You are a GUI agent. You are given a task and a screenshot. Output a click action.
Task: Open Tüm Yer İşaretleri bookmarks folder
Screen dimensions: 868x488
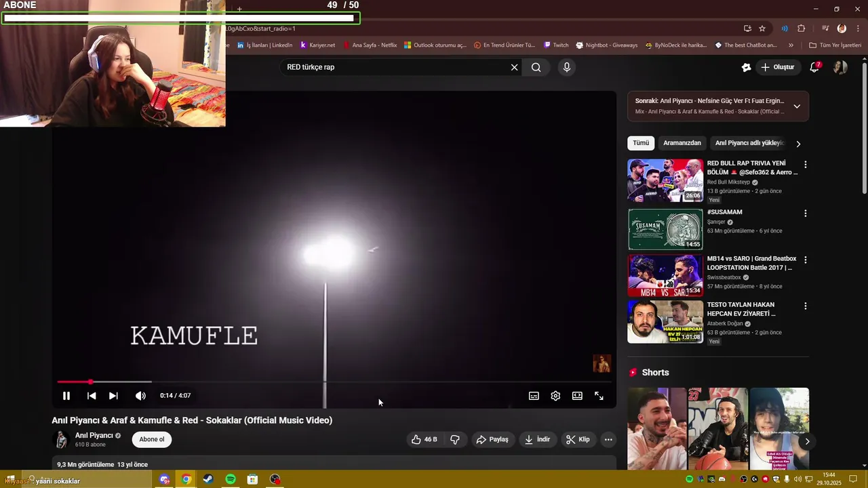(x=835, y=45)
